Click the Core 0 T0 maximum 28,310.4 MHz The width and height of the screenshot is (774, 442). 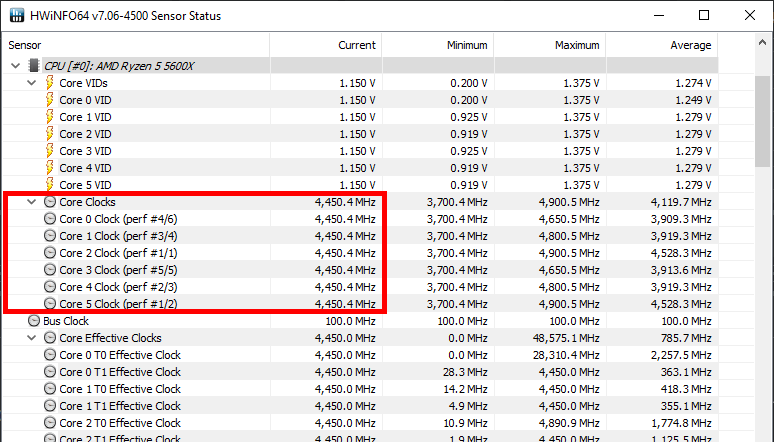coord(566,356)
